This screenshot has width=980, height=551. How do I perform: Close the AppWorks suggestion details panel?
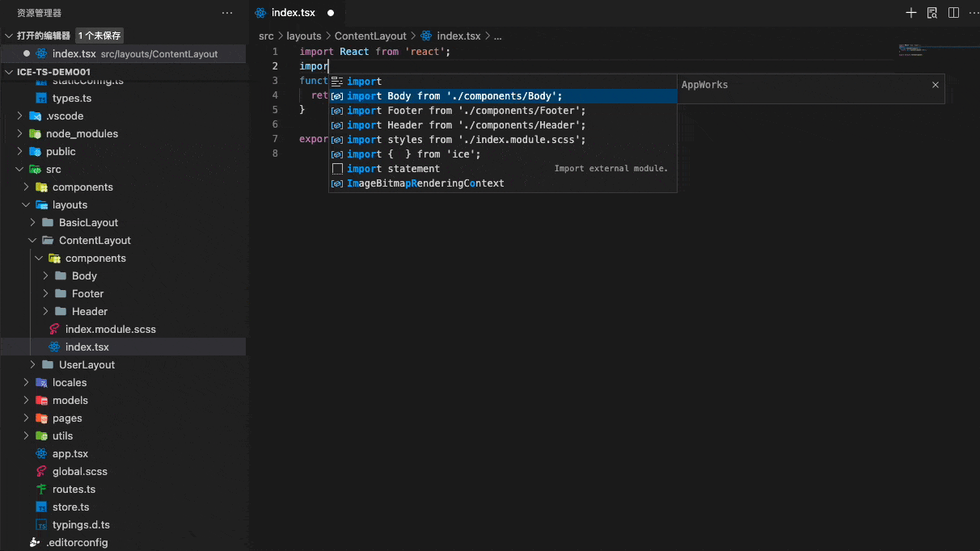(936, 85)
